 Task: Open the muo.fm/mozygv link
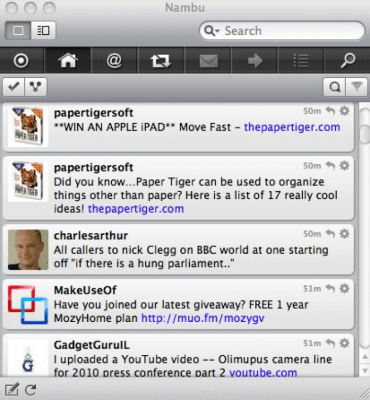coord(203,318)
